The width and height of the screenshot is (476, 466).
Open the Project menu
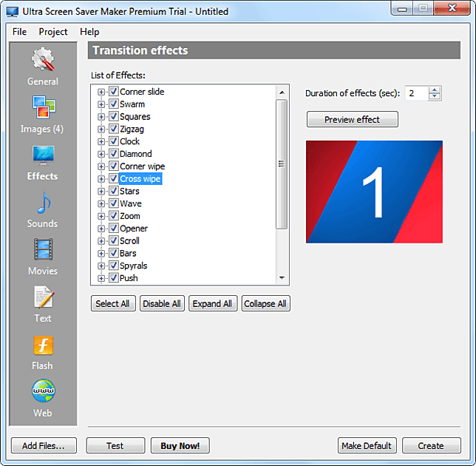53,32
